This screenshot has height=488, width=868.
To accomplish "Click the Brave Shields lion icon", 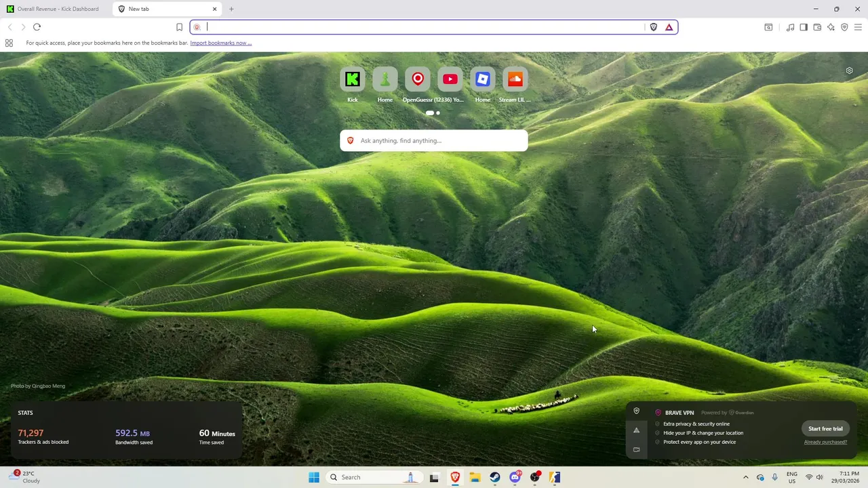I will coord(654,27).
